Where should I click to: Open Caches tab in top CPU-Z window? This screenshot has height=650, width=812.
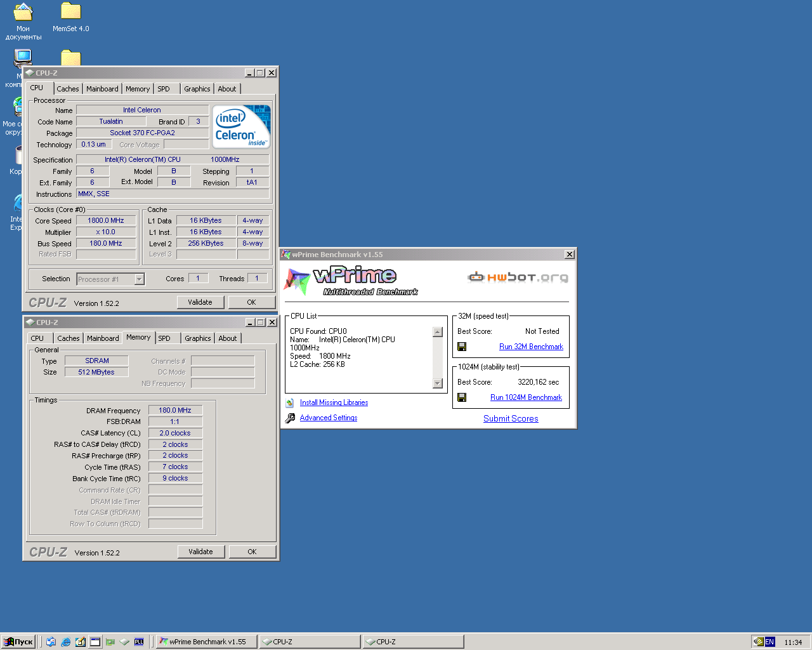pyautogui.click(x=68, y=89)
